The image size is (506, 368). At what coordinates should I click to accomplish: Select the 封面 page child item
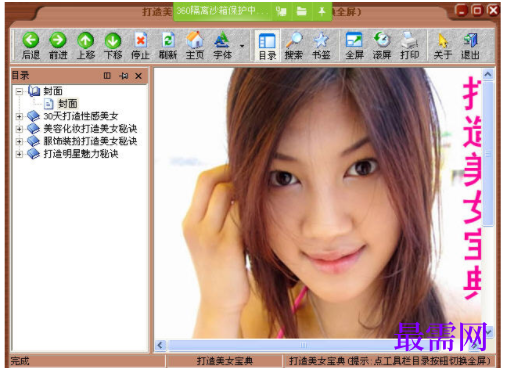pos(68,104)
